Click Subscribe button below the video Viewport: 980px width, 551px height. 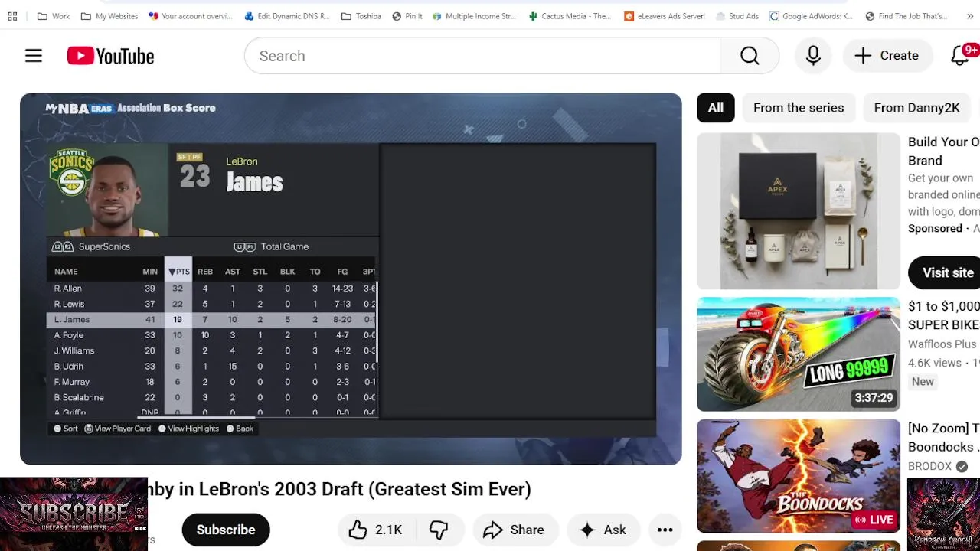[226, 530]
